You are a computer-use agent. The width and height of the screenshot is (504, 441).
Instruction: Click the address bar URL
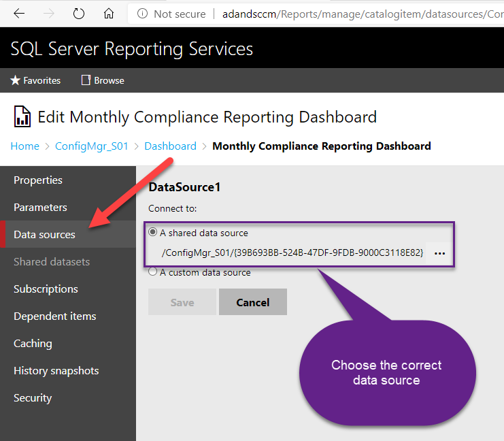click(363, 14)
